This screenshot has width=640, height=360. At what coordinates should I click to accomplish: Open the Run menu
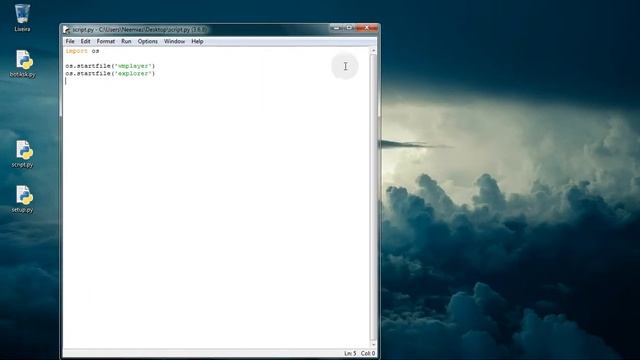click(126, 41)
